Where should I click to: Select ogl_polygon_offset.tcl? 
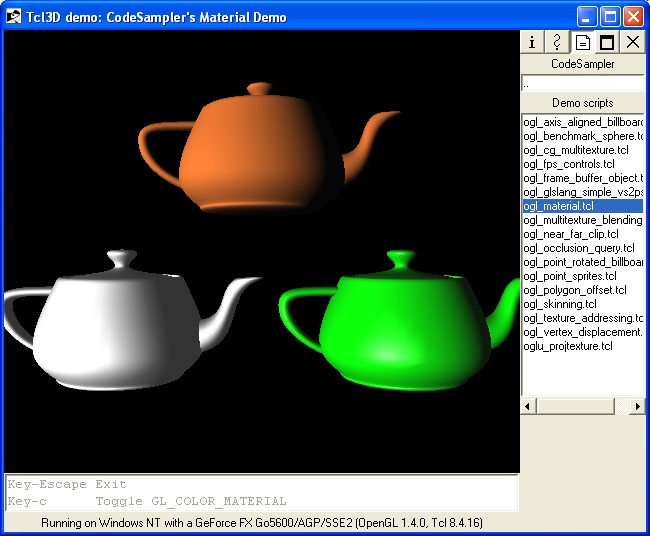[583, 290]
